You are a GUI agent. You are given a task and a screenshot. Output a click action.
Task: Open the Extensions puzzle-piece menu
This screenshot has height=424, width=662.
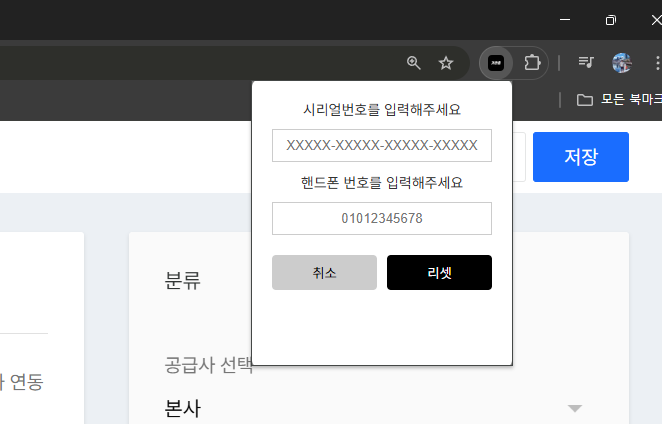tap(532, 63)
